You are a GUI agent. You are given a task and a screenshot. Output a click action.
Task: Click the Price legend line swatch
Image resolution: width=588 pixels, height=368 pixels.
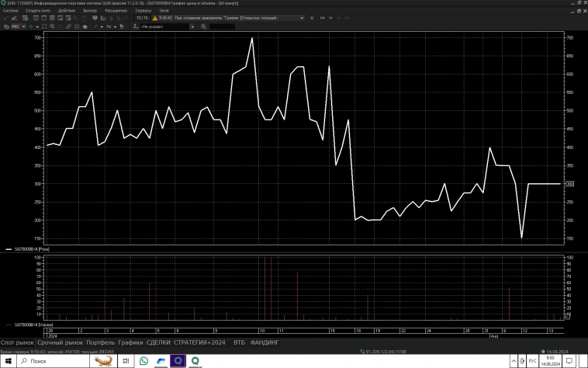click(x=9, y=249)
